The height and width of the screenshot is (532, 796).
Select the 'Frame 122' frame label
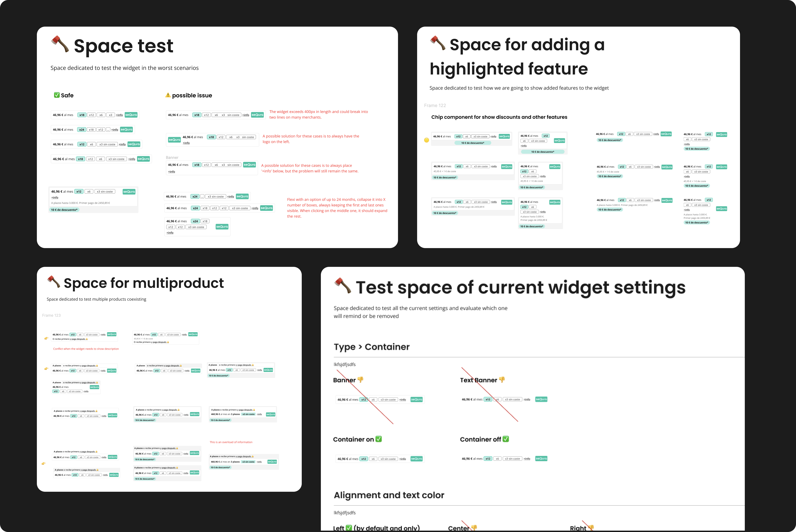(x=435, y=105)
